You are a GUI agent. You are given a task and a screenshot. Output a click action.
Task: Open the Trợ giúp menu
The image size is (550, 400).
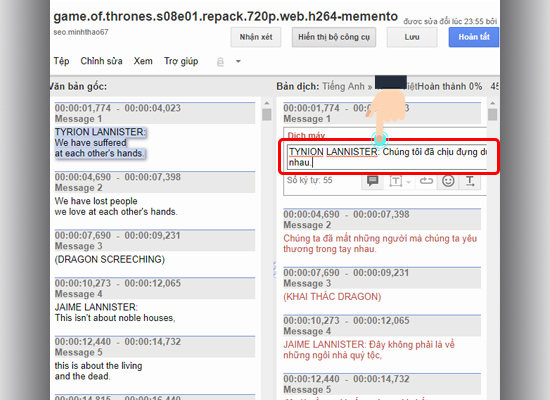[x=181, y=61]
